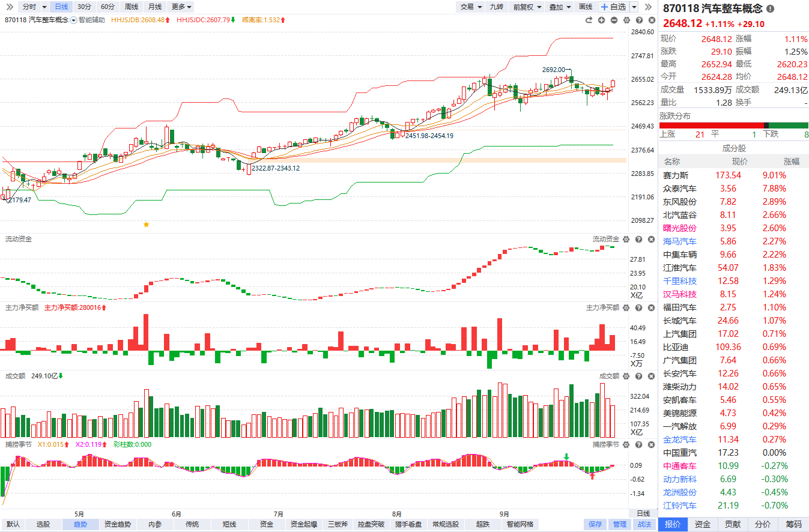Expand the 更多 periods dropdown
The width and height of the screenshot is (809, 532).
click(x=182, y=7)
